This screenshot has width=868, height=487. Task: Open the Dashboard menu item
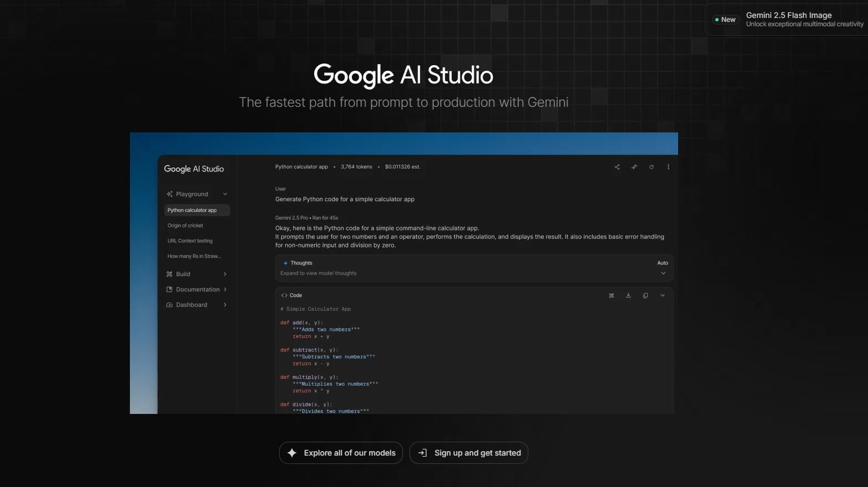(x=197, y=305)
